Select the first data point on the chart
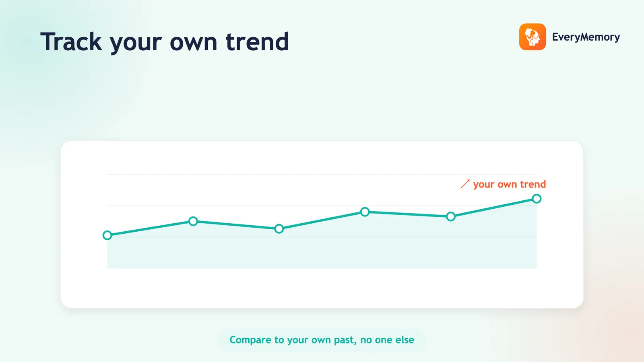Image resolution: width=644 pixels, height=362 pixels. [x=107, y=235]
